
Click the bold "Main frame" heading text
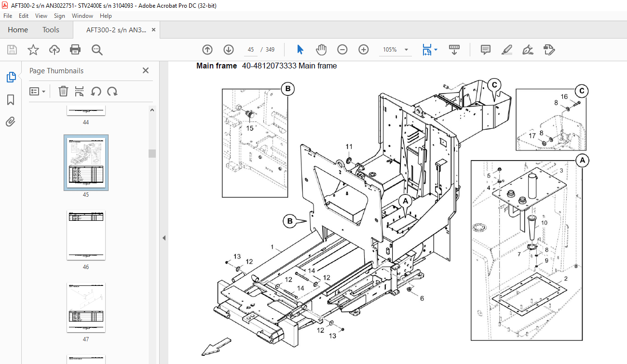tap(217, 66)
